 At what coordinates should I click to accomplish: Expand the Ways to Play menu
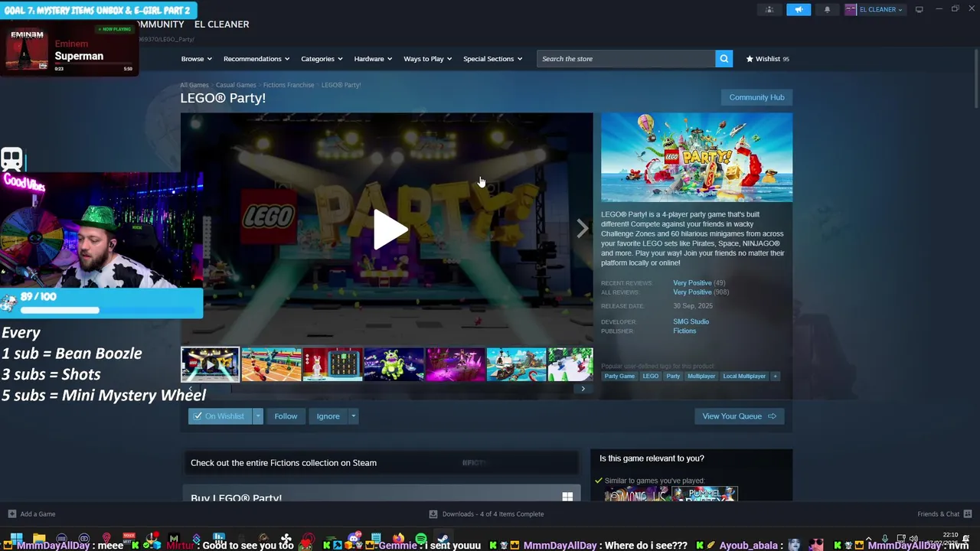[427, 59]
